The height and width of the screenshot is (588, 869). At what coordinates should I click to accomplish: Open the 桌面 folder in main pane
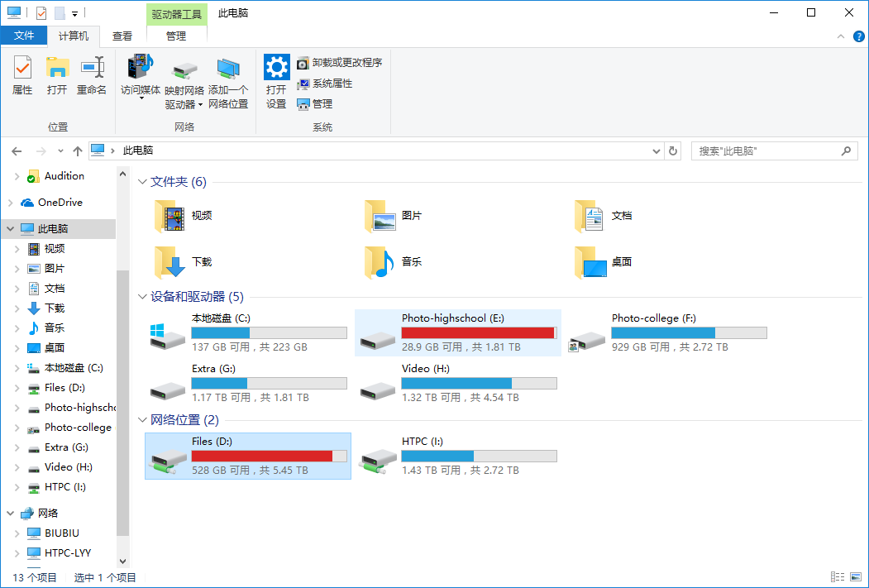[x=604, y=261]
